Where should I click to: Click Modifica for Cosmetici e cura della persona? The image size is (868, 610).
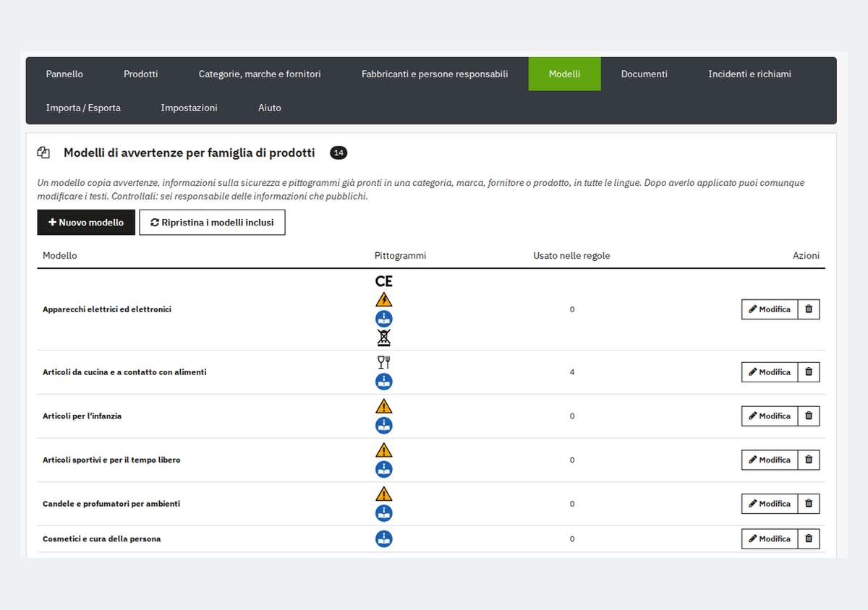770,538
